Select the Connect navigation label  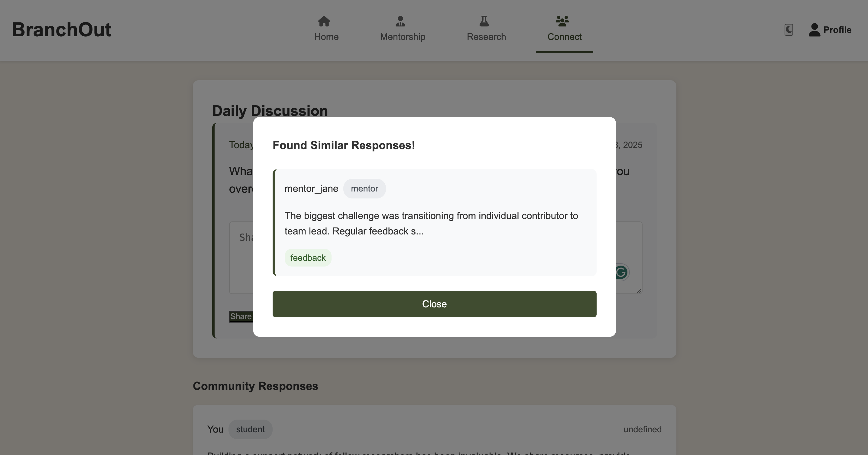click(x=564, y=37)
